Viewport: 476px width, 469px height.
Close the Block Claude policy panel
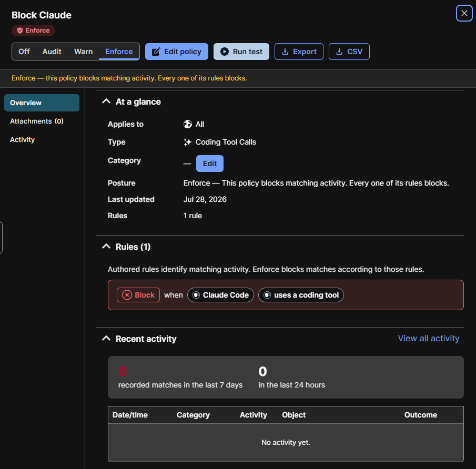click(464, 13)
